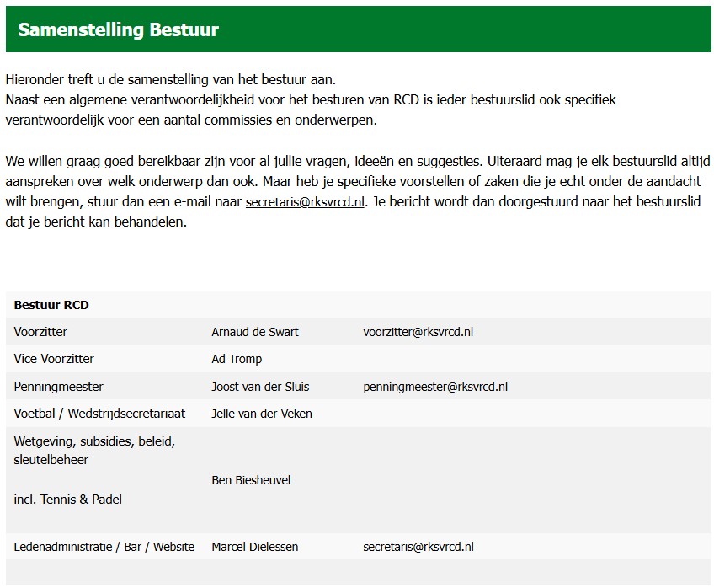This screenshot has width=714, height=588.
Task: Click the Samenstelling Bestuur green header
Action: click(118, 30)
